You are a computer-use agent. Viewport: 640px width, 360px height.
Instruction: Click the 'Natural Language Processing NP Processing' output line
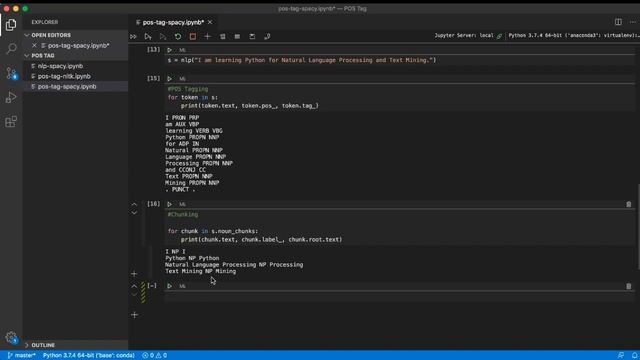(234, 264)
